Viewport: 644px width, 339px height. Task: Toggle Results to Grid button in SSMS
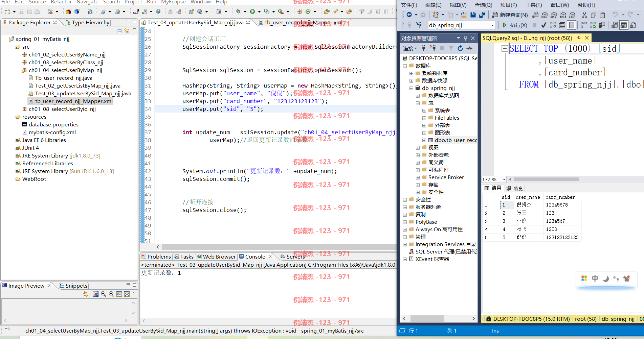coord(624,25)
